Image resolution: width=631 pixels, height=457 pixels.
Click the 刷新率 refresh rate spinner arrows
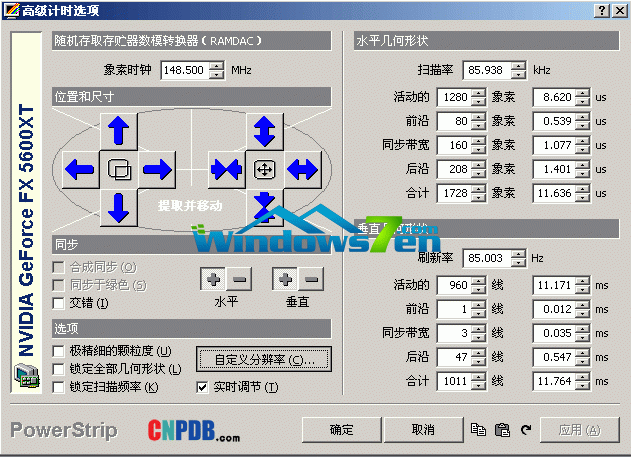coord(517,256)
